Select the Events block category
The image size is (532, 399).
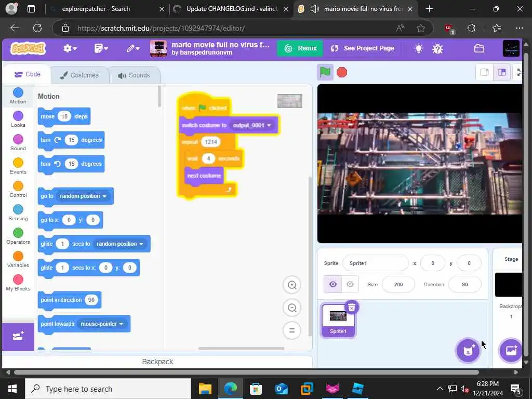(x=18, y=166)
